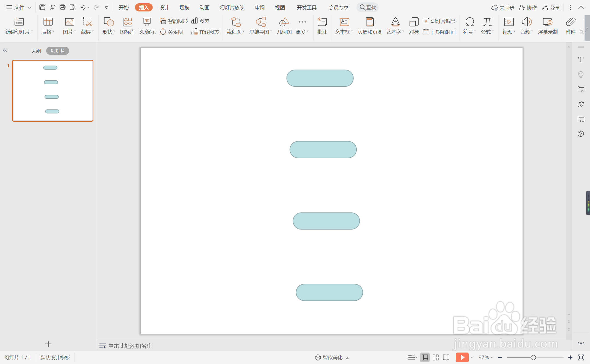The image size is (590, 364).
Task: Open the 3D演示 presentation tool
Action: pyautogui.click(x=147, y=26)
